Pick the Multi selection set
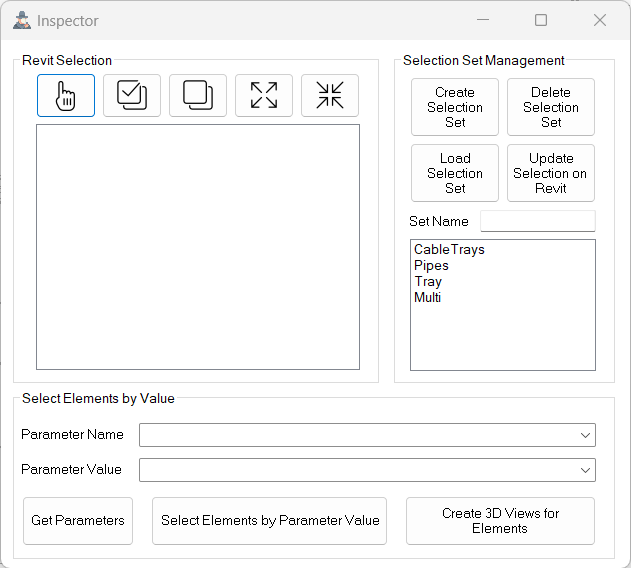Image resolution: width=631 pixels, height=568 pixels. [x=428, y=298]
